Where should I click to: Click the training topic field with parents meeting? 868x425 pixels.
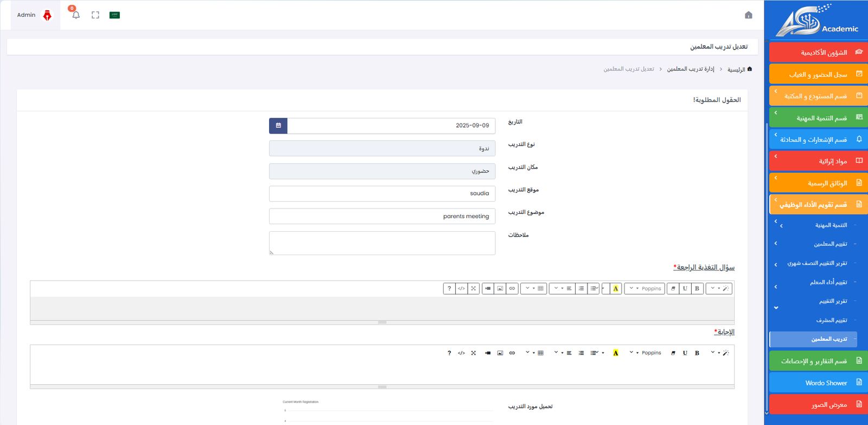[382, 217]
